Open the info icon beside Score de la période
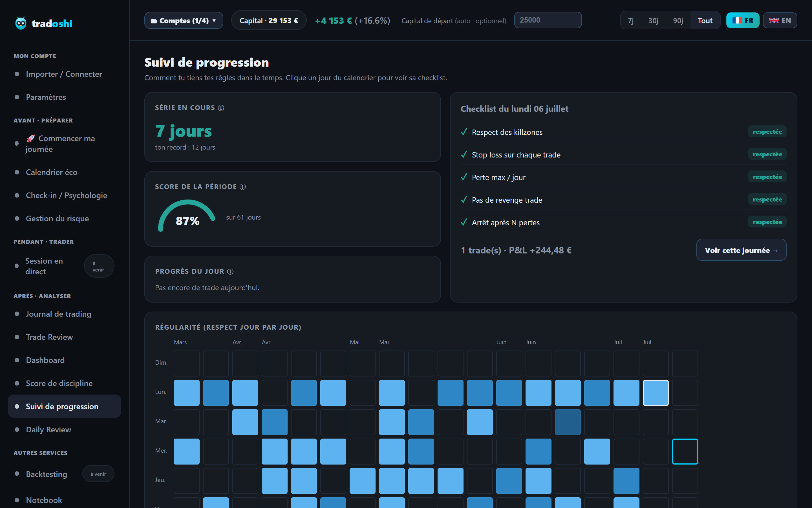This screenshot has height=508, width=812. pyautogui.click(x=242, y=187)
